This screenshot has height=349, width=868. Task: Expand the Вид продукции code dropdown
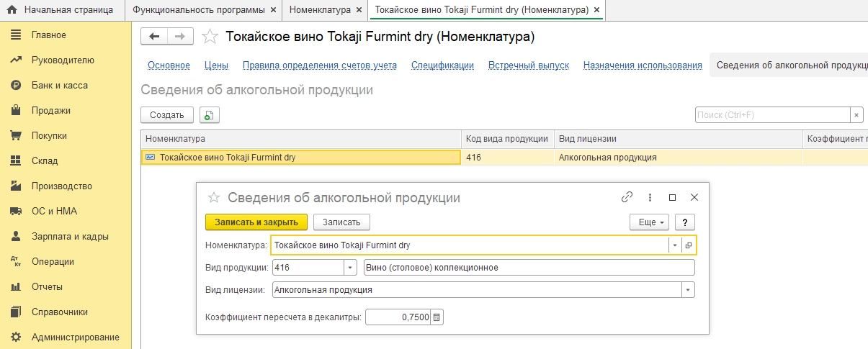[350, 268]
